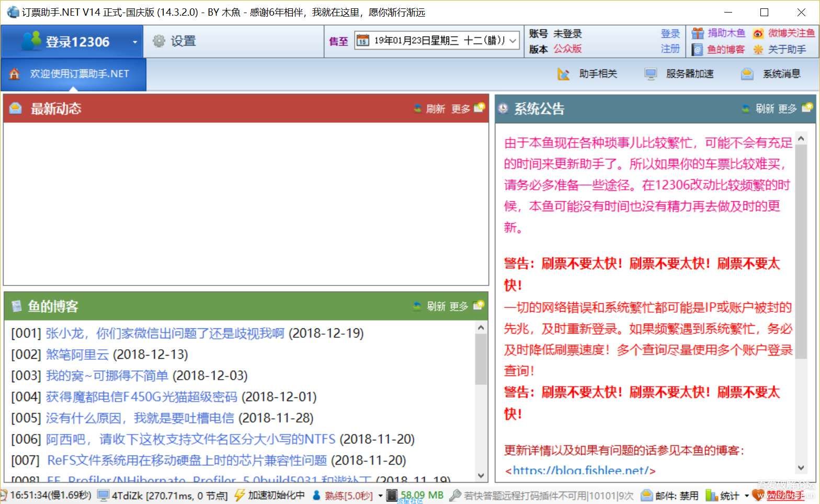This screenshot has height=504, width=820.
Task: Click the clock icon in the 系统公告 header
Action: 503,108
